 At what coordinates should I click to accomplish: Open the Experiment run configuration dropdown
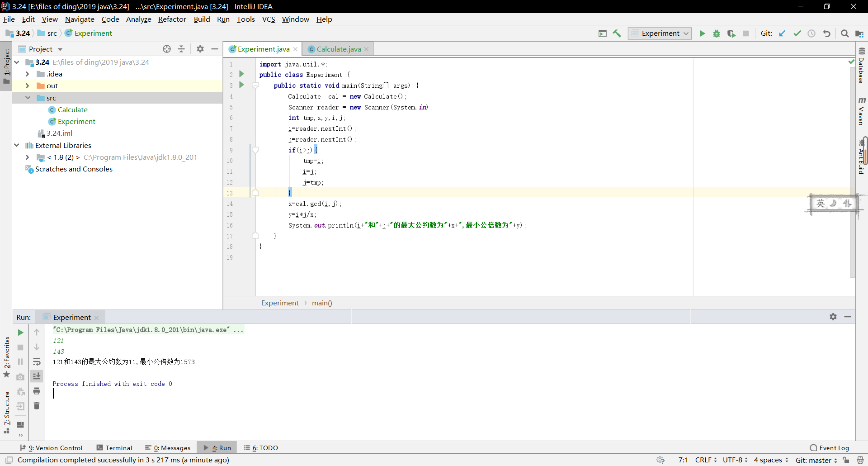tap(660, 33)
